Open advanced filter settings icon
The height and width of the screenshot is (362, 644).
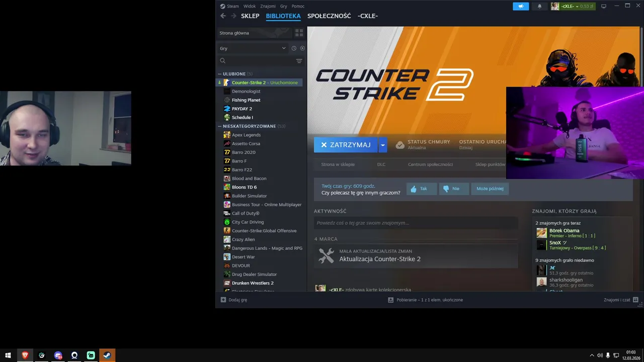coord(299,61)
